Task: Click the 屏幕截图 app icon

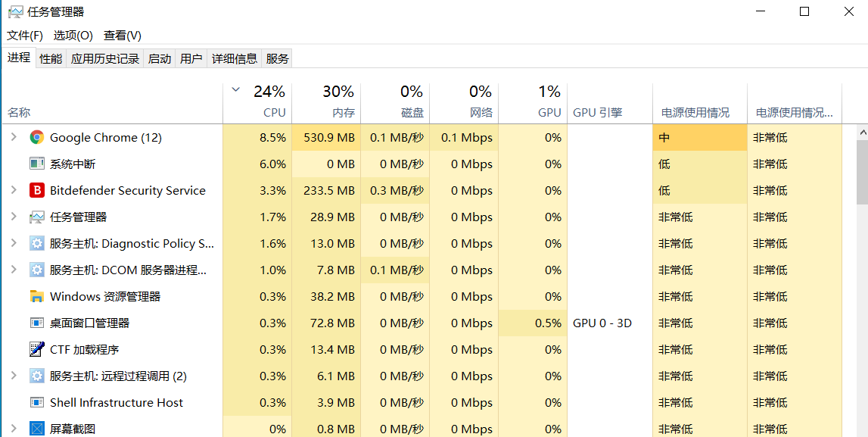Action: 36,429
